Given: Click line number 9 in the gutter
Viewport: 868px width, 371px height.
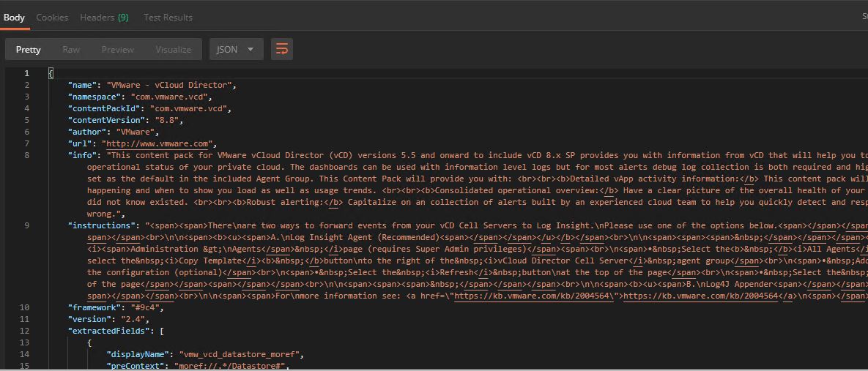Looking at the screenshot, I should click(27, 225).
